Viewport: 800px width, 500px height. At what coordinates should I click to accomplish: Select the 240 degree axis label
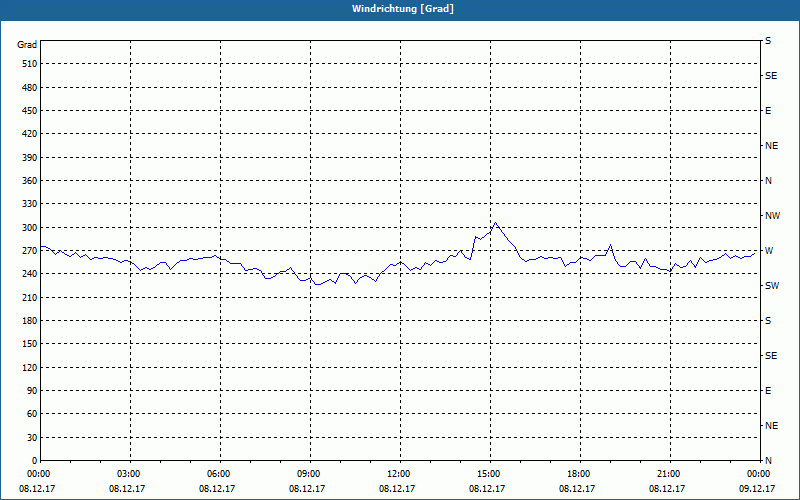[30, 274]
